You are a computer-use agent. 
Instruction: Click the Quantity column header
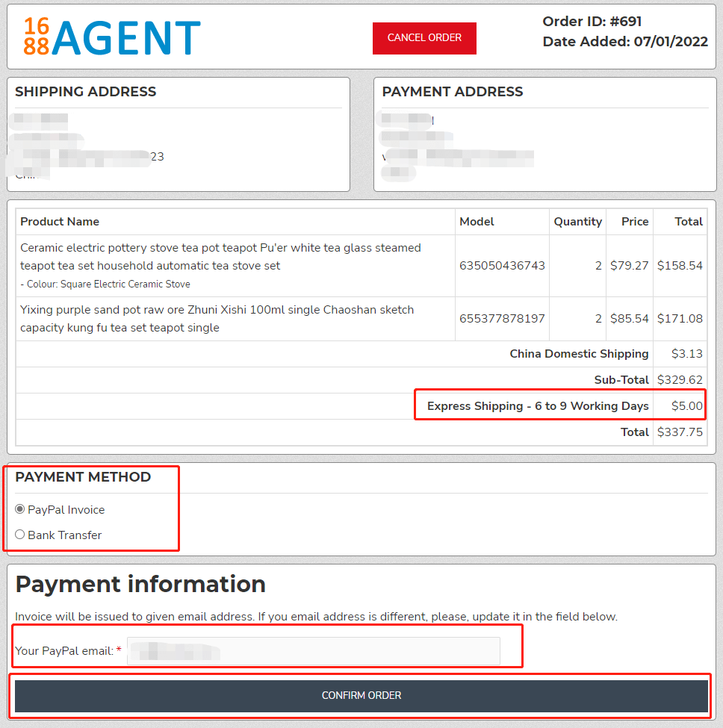[577, 222]
